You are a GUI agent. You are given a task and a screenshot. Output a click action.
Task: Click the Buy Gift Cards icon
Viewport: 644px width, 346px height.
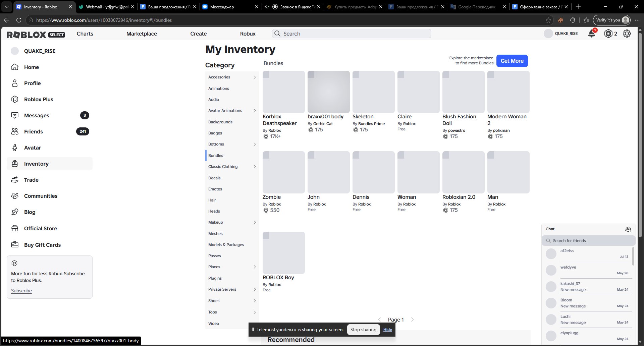click(x=15, y=245)
